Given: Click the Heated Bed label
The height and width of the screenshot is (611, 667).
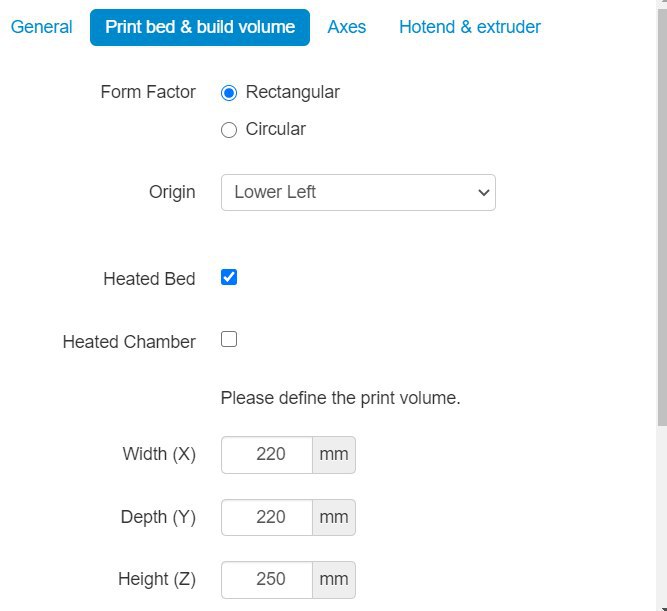Looking at the screenshot, I should [149, 279].
